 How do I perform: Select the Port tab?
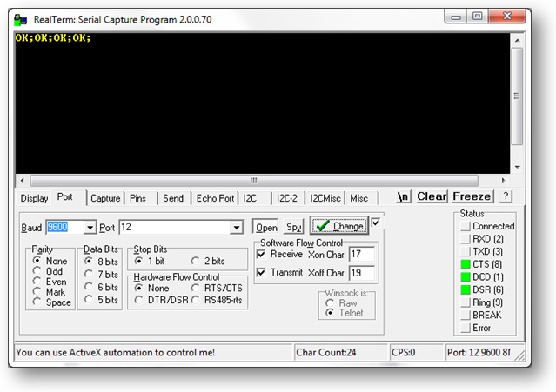click(65, 197)
